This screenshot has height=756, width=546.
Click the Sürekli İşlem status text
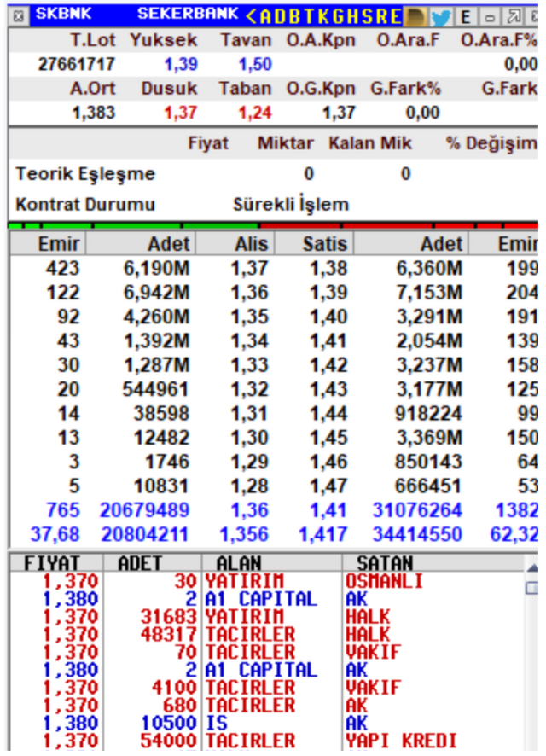291,205
